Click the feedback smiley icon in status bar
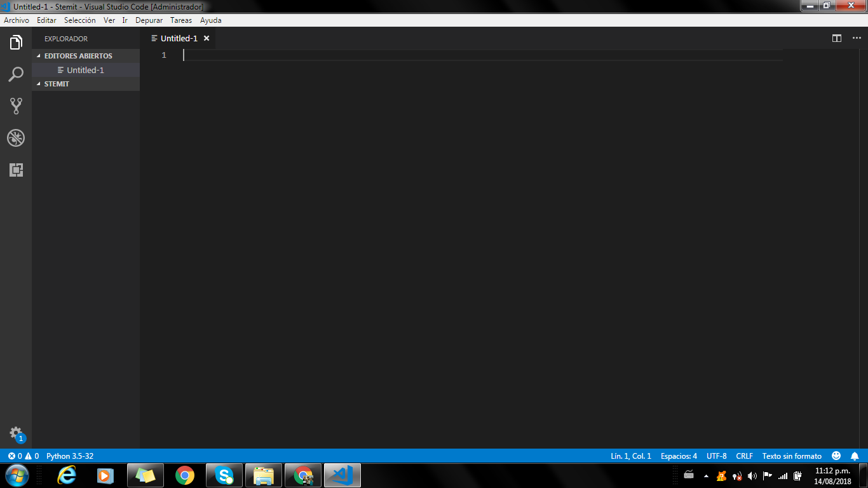This screenshot has height=488, width=868. point(836,456)
